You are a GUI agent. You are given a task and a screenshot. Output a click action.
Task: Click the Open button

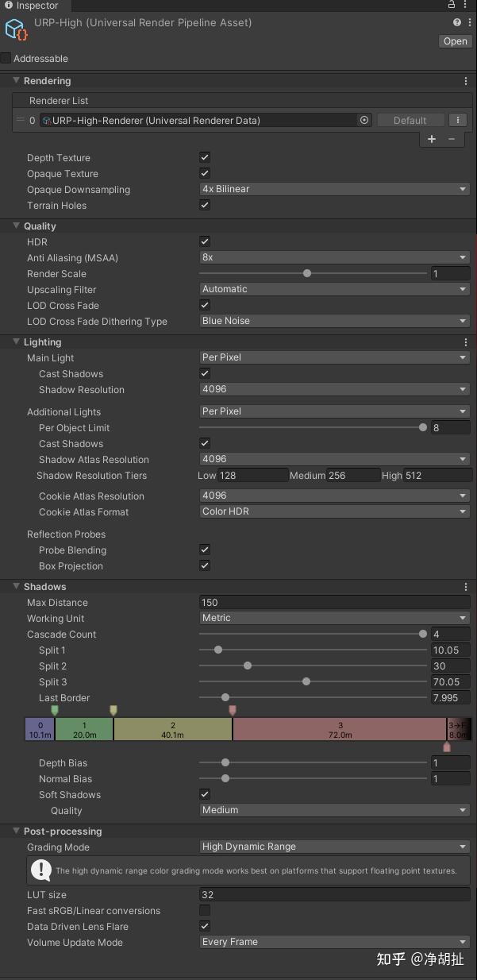[x=455, y=41]
